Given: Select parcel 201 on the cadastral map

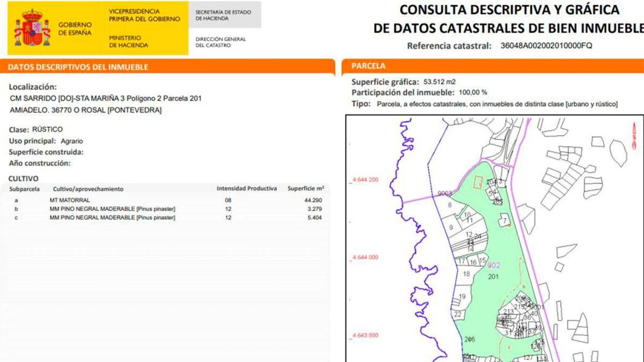Looking at the screenshot, I should click(x=493, y=277).
